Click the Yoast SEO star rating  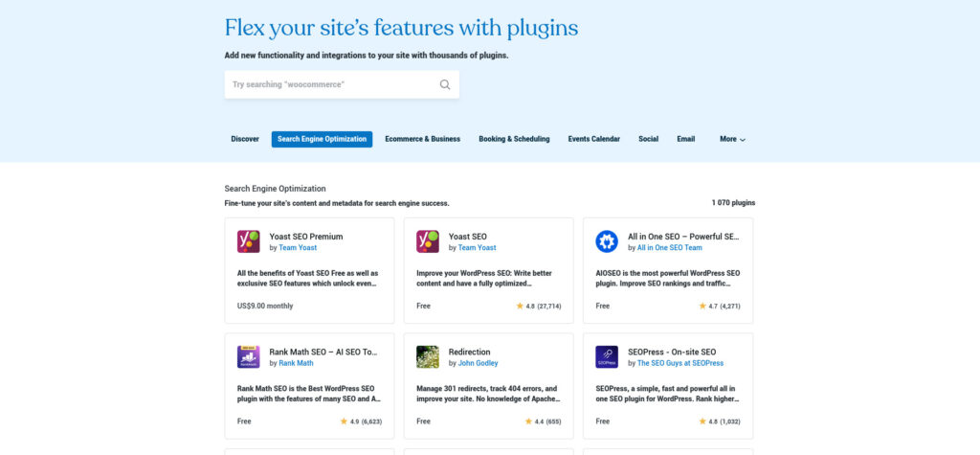tap(520, 307)
